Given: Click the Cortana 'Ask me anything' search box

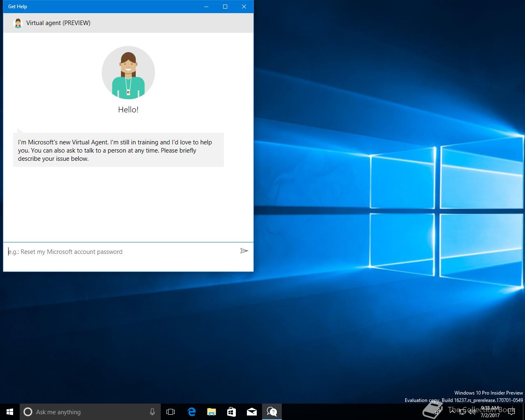Looking at the screenshot, I should (x=90, y=412).
